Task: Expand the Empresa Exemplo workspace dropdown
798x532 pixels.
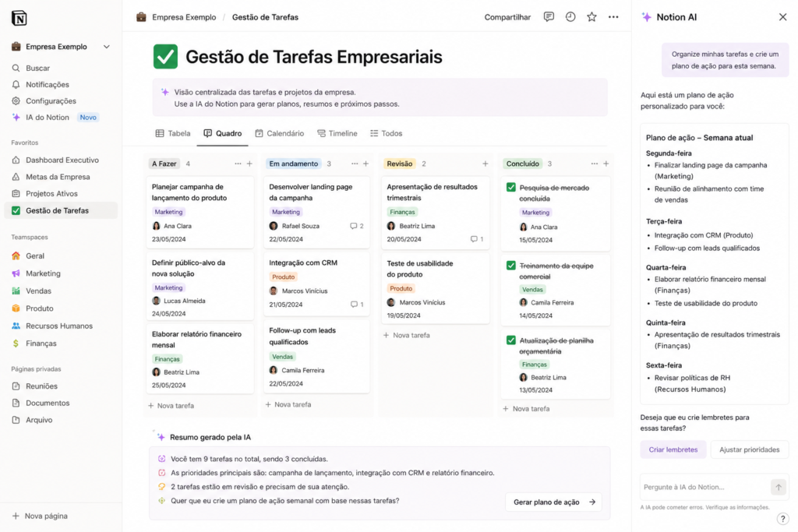Action: pos(106,47)
